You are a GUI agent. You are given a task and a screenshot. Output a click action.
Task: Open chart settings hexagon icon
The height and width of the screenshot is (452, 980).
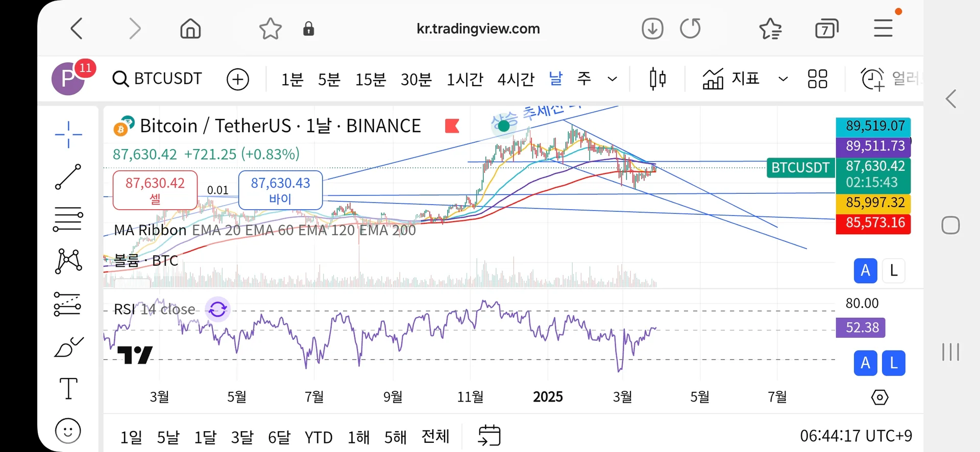click(x=879, y=397)
